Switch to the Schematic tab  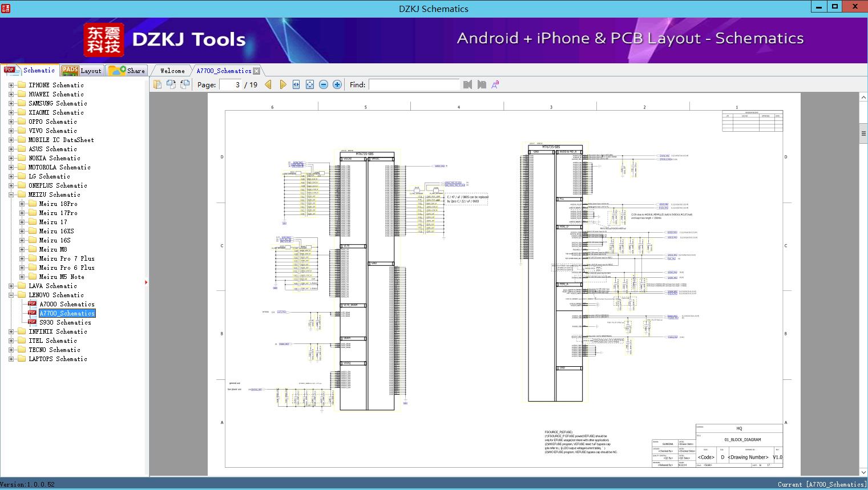(30, 70)
